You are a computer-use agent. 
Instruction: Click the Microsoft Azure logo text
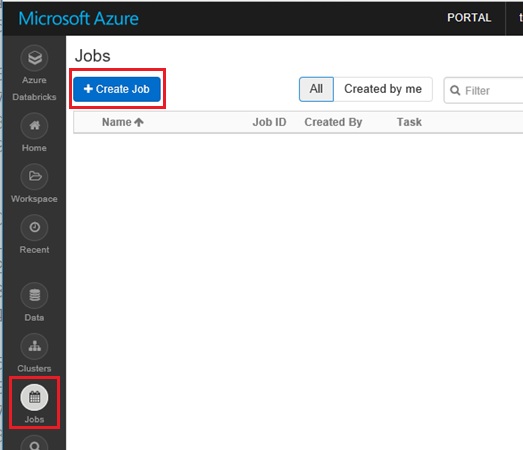[78, 18]
